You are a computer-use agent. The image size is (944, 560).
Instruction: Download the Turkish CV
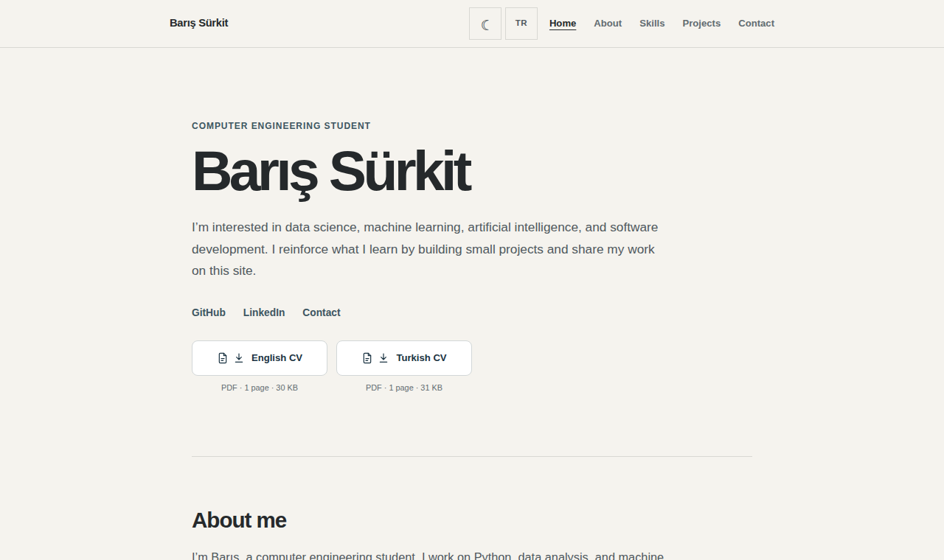[x=404, y=358]
